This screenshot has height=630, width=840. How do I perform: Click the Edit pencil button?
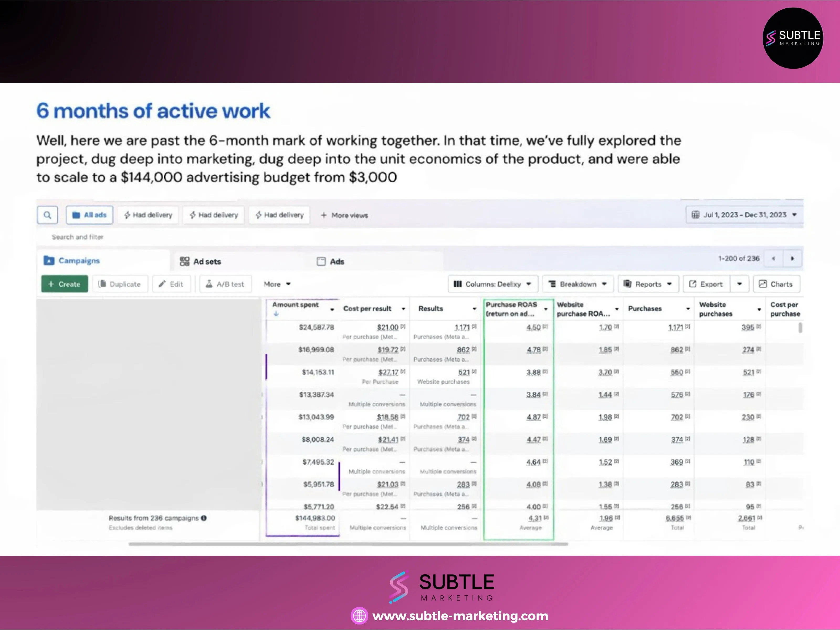coord(171,284)
